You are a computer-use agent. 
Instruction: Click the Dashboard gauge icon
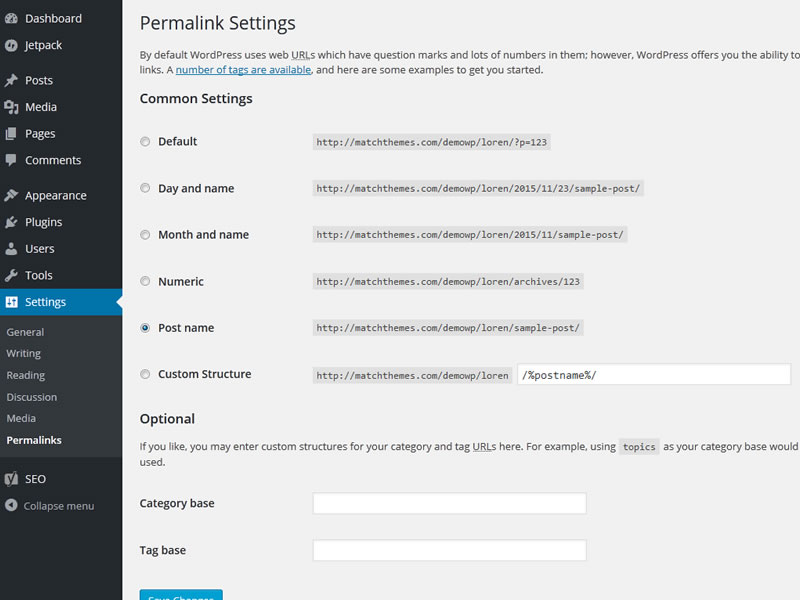pos(11,18)
